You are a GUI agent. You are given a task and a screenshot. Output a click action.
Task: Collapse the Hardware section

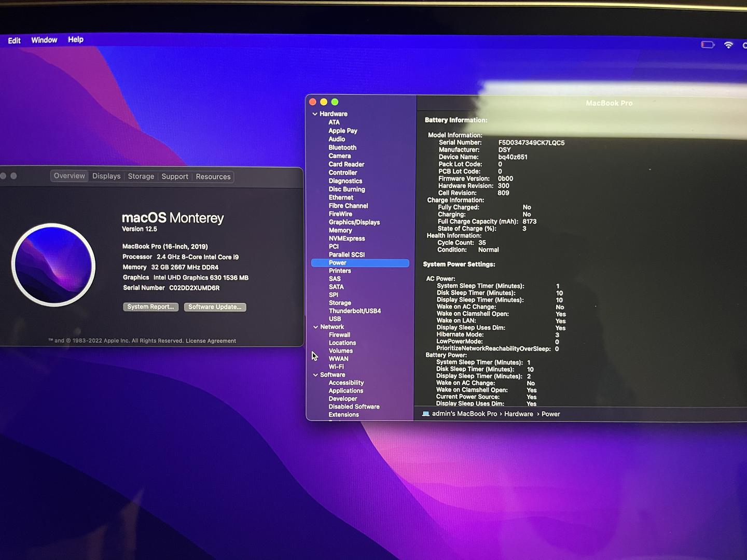[x=315, y=114]
